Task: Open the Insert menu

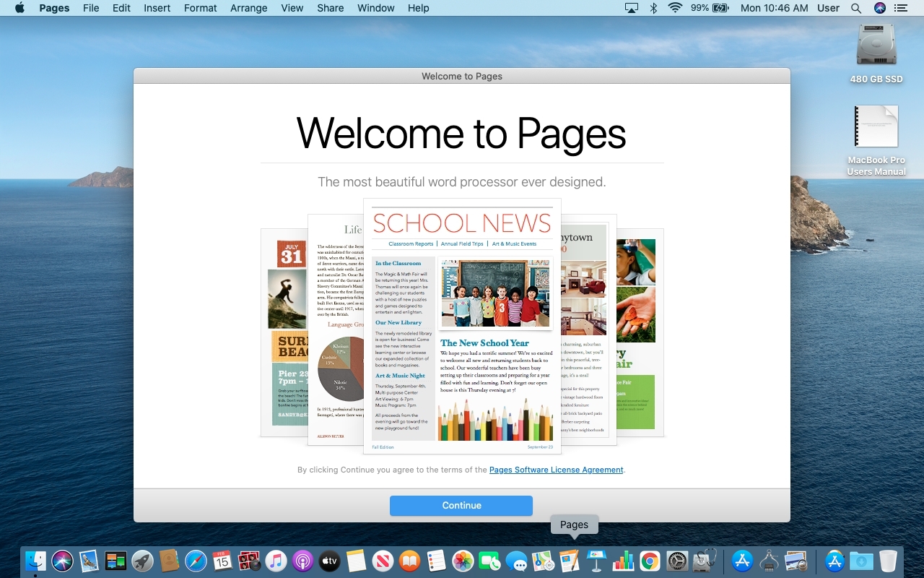Action: 157,8
